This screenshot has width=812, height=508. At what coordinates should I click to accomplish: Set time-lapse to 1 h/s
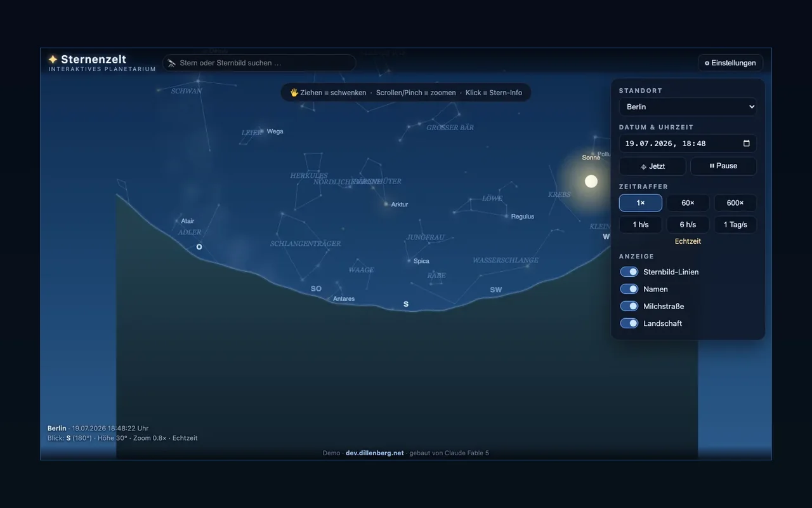[641, 225]
